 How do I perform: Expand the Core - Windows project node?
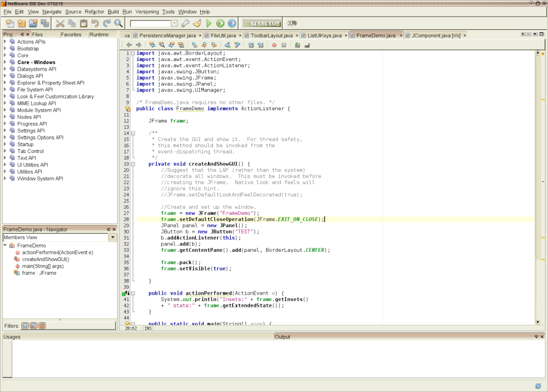5,62
